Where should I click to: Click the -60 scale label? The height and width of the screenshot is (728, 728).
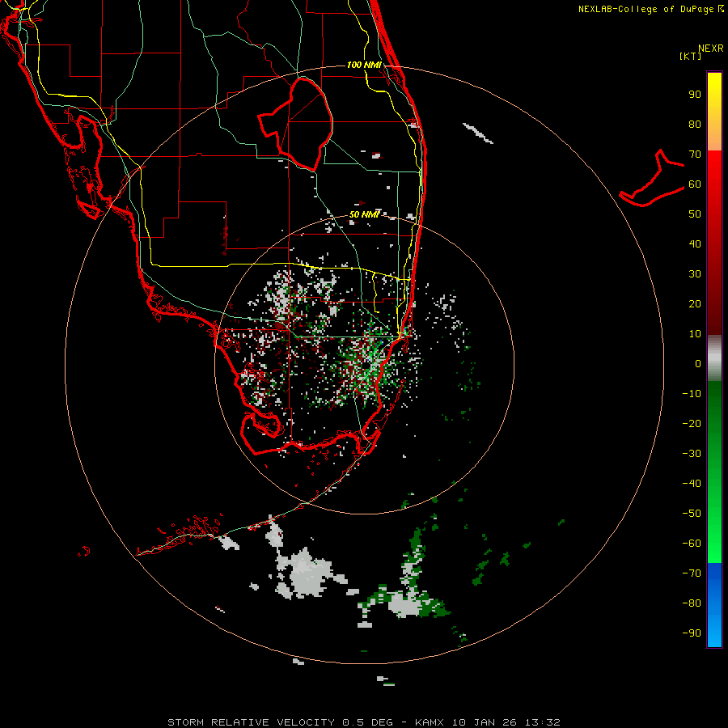[692, 544]
